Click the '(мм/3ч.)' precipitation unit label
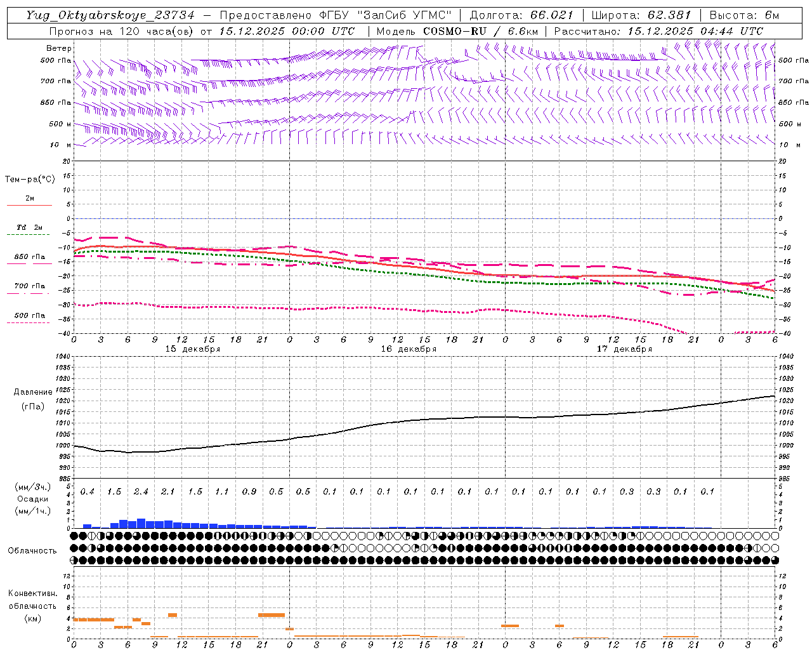 click(32, 487)
